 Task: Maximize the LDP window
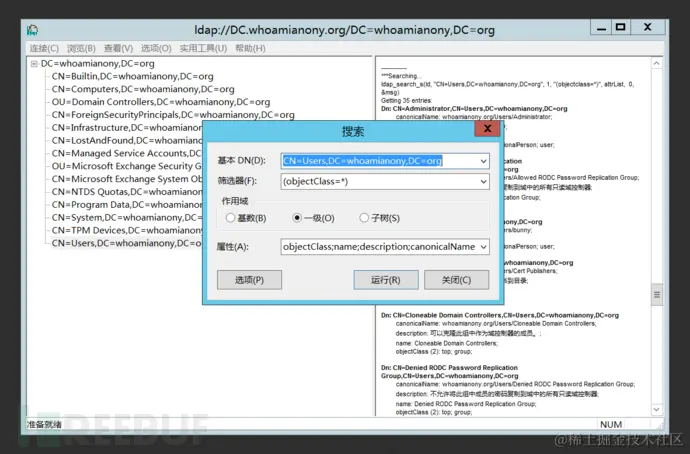pos(621,28)
